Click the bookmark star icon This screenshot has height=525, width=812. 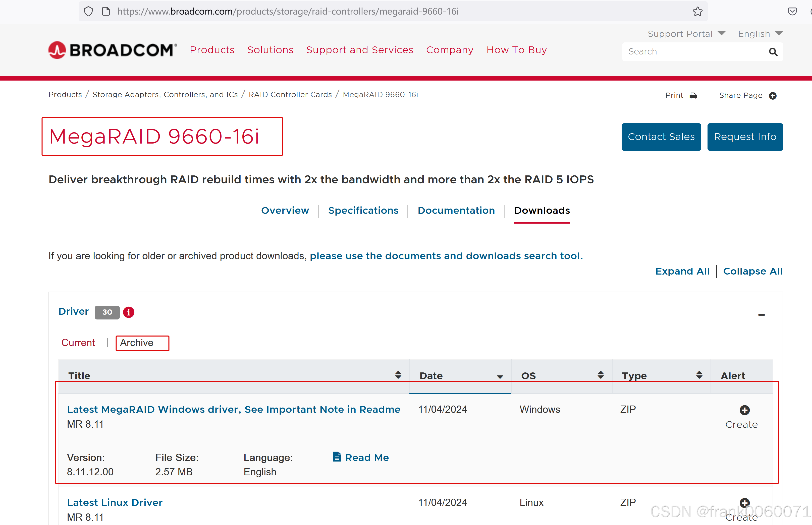click(697, 12)
